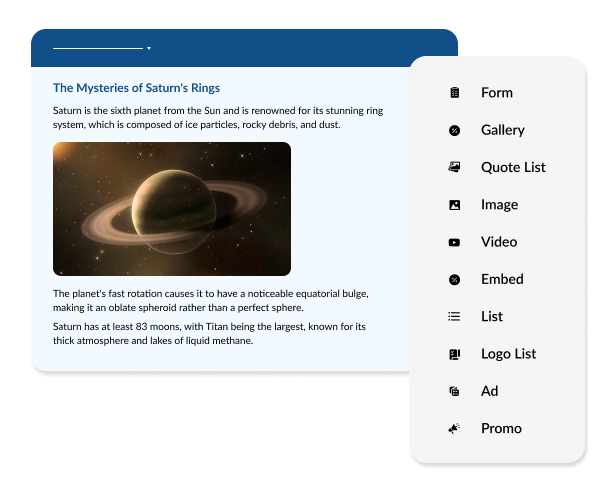Click the Form clipboard icon
The image size is (615, 500).
455,93
